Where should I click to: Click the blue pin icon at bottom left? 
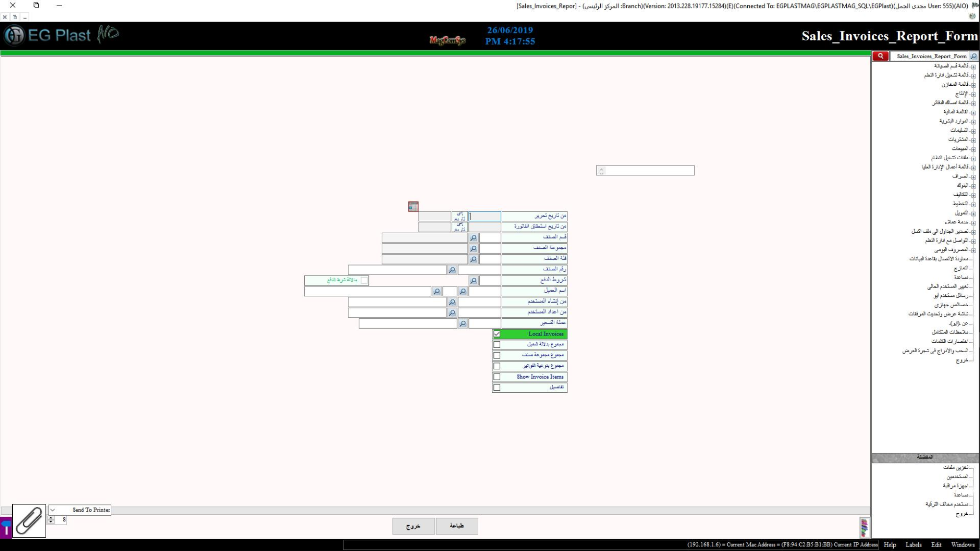click(x=5, y=527)
